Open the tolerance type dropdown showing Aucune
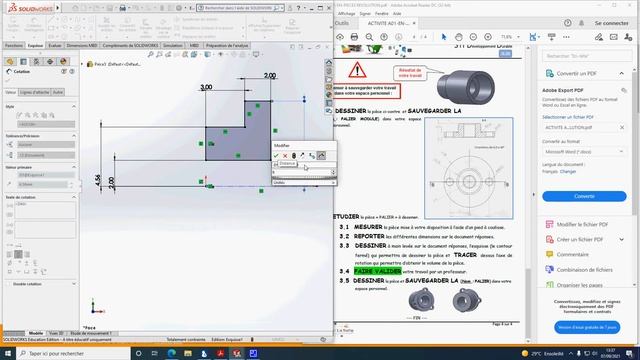This screenshot has height=360, width=640. pos(46,144)
